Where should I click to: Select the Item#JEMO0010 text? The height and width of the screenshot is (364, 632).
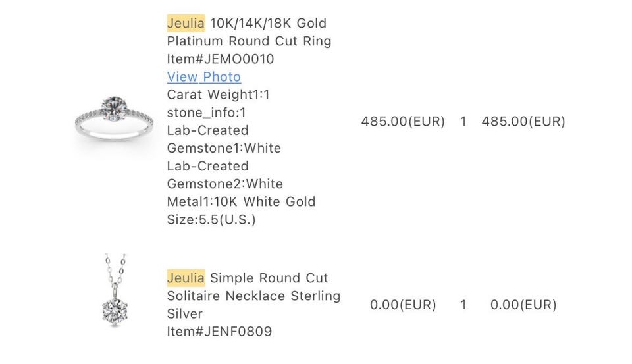click(x=221, y=59)
